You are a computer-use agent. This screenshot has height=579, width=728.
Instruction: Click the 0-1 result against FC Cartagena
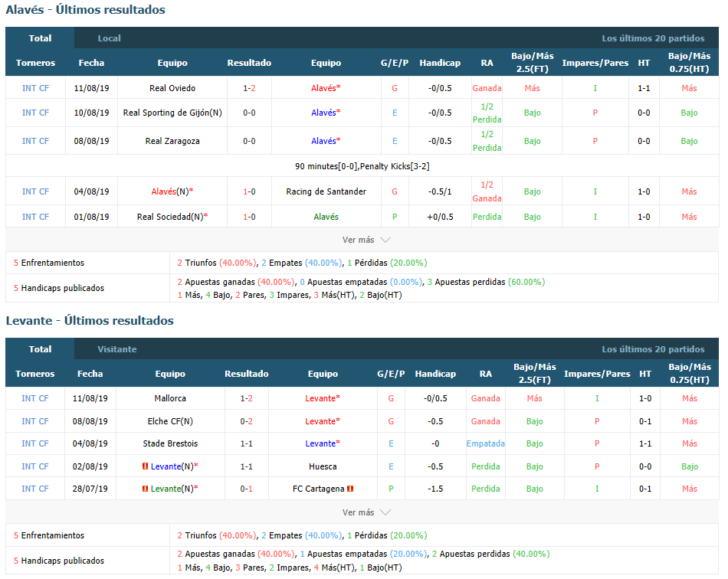[x=247, y=489]
